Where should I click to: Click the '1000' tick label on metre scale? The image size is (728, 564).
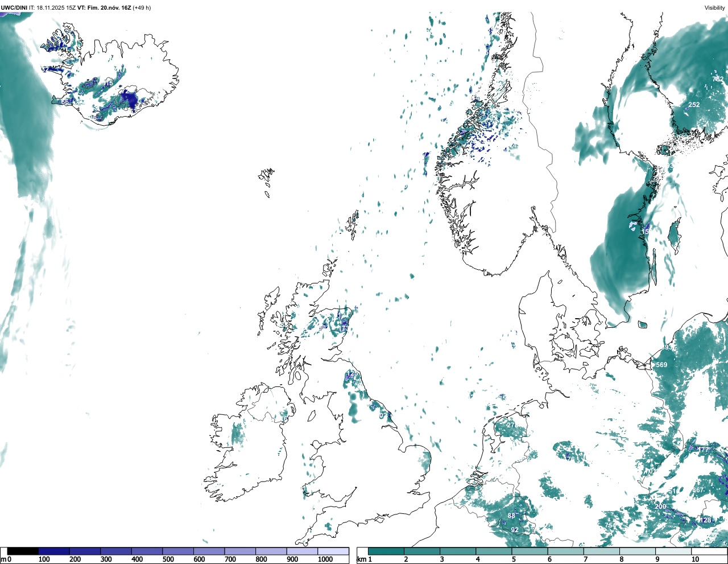tap(325, 559)
